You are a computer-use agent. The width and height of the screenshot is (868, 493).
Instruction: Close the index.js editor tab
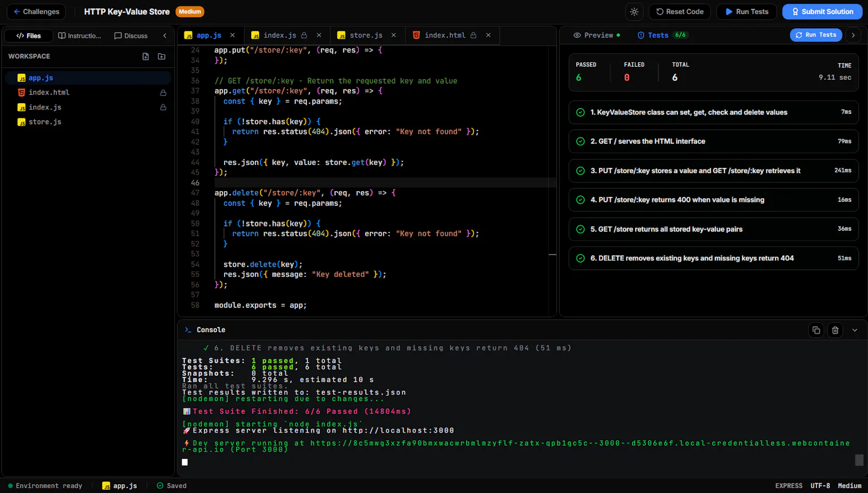click(319, 35)
